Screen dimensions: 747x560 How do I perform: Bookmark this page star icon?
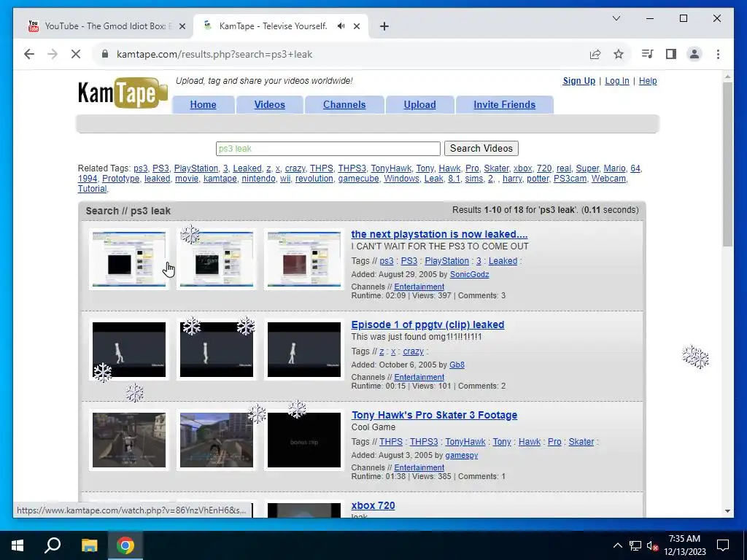[619, 54]
